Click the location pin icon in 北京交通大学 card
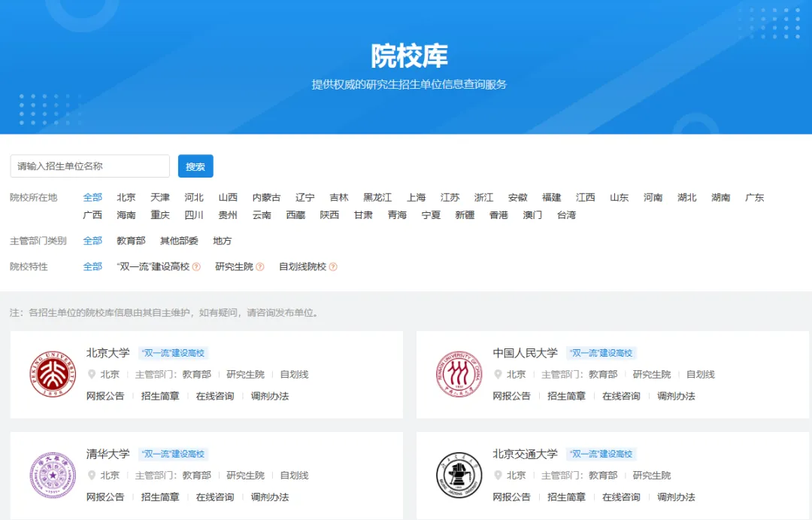The width and height of the screenshot is (812, 520). click(498, 475)
